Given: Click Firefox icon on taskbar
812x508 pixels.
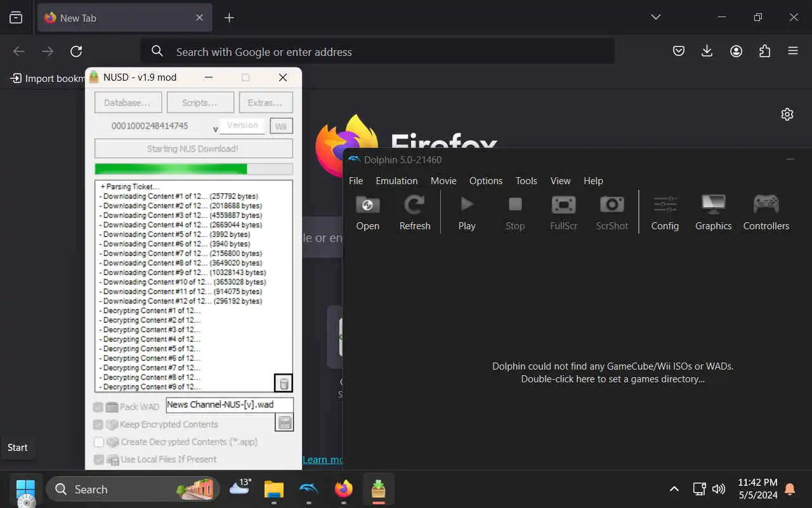Looking at the screenshot, I should (344, 489).
